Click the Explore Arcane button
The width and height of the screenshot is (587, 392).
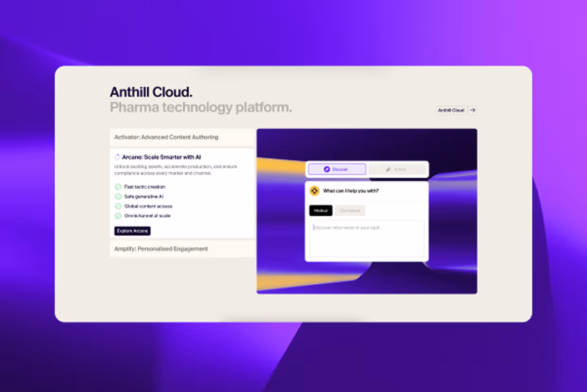(x=133, y=231)
